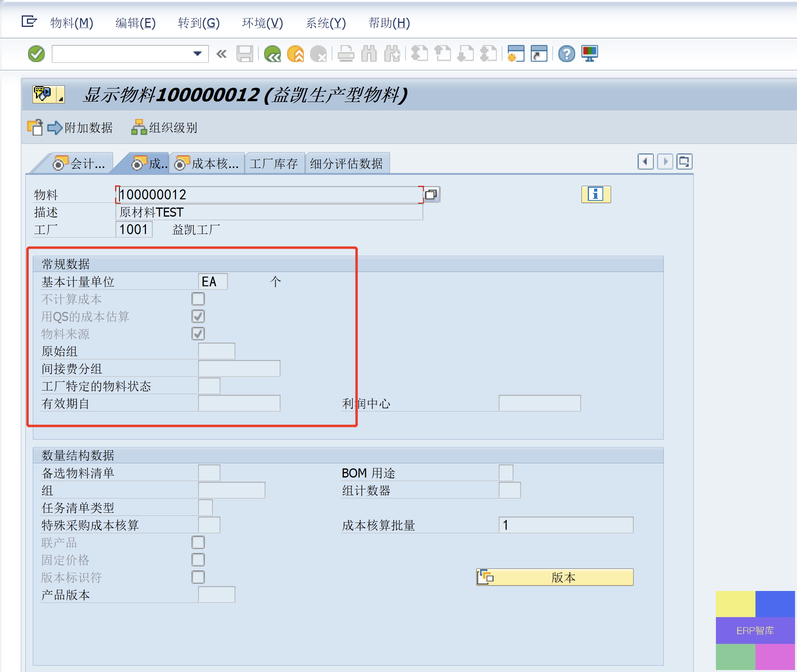This screenshot has width=797, height=672.
Task: Click the Customize Local Layout monitor icon
Action: click(x=590, y=54)
